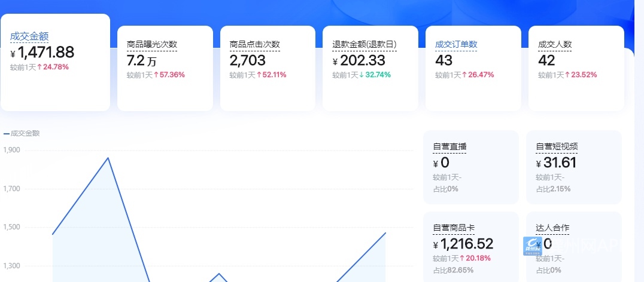
Task: Click the 24.78% increase indicator
Action: click(x=53, y=67)
